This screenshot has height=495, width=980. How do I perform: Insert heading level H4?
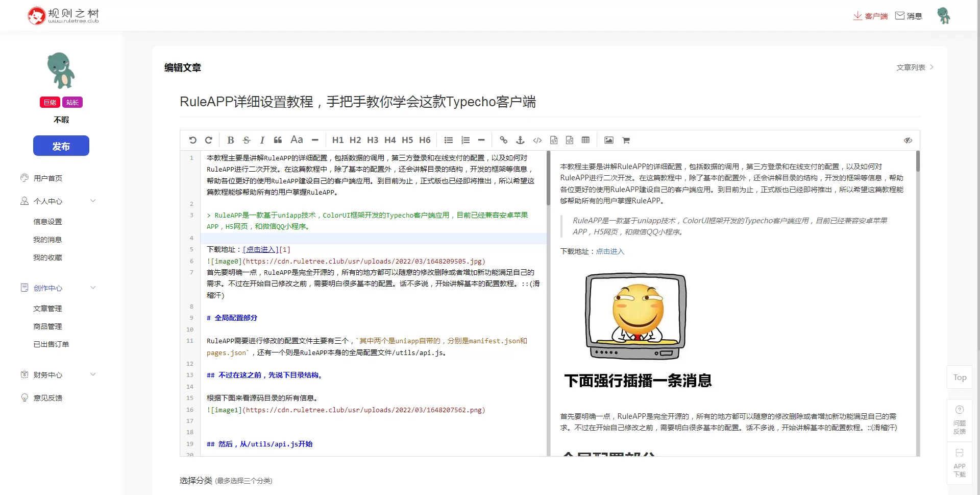[390, 140]
